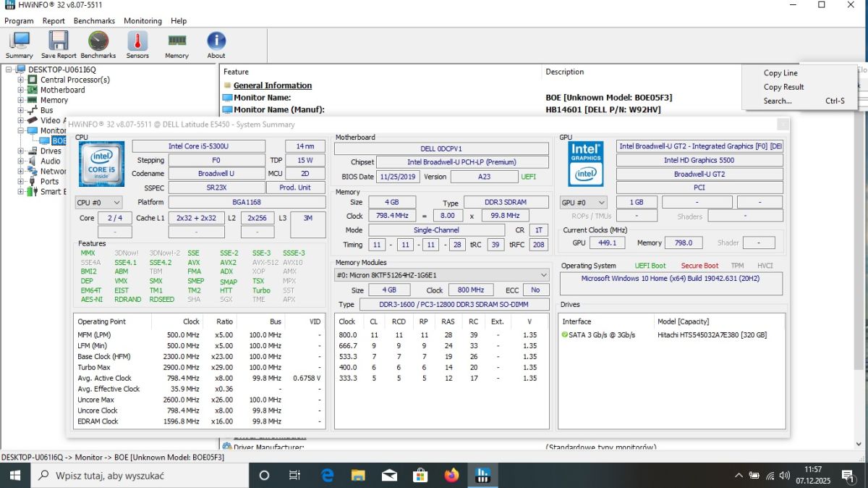Open the Cortana circle icon

tap(264, 476)
